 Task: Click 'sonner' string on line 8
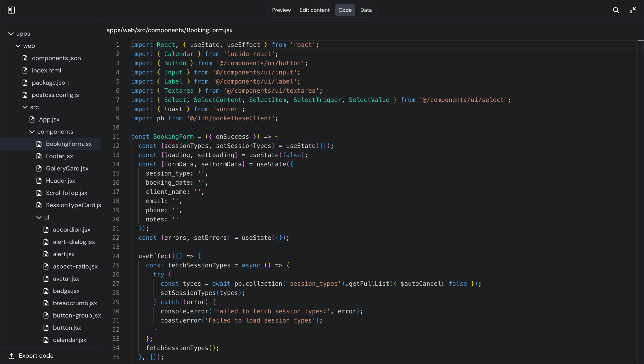tap(227, 109)
